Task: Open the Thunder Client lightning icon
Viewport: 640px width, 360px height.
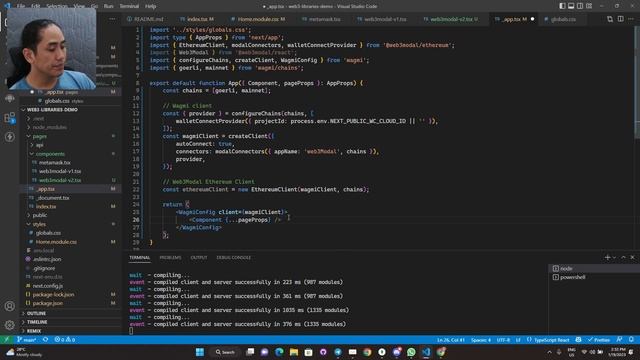Action: (x=9, y=137)
